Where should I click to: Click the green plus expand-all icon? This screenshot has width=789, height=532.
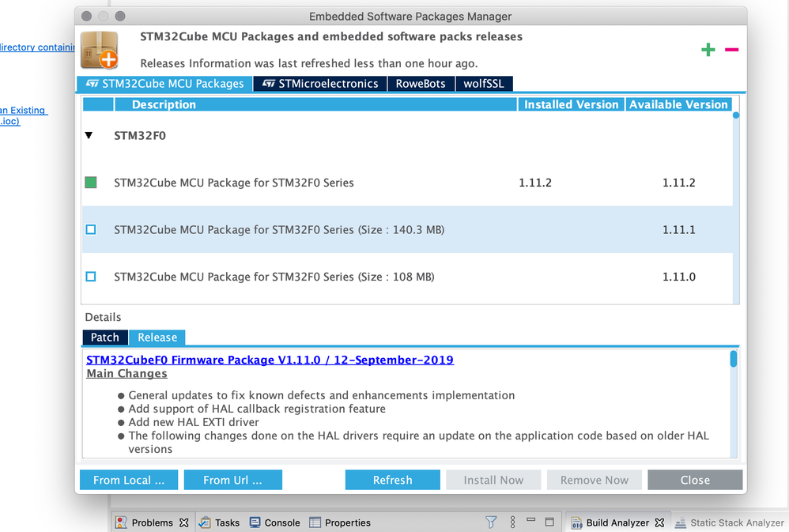tap(708, 49)
